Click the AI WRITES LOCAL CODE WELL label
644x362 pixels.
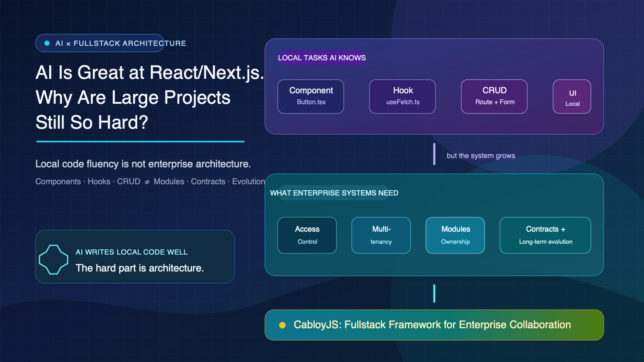click(132, 252)
